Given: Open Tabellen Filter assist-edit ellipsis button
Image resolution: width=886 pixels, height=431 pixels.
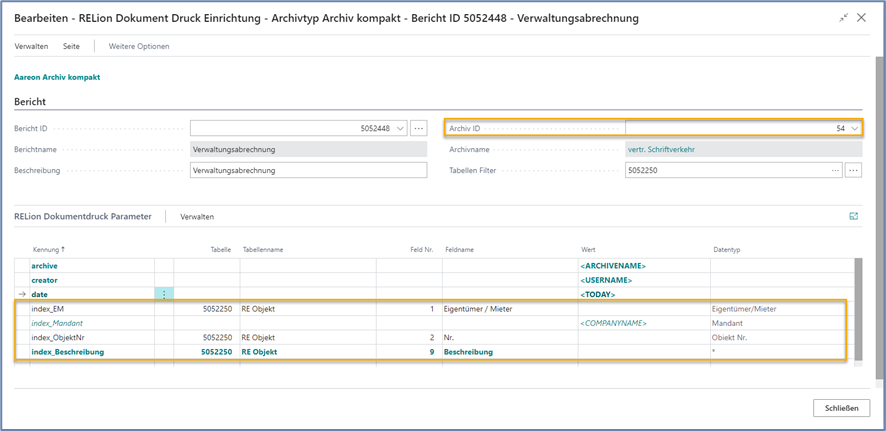Looking at the screenshot, I should (x=854, y=170).
